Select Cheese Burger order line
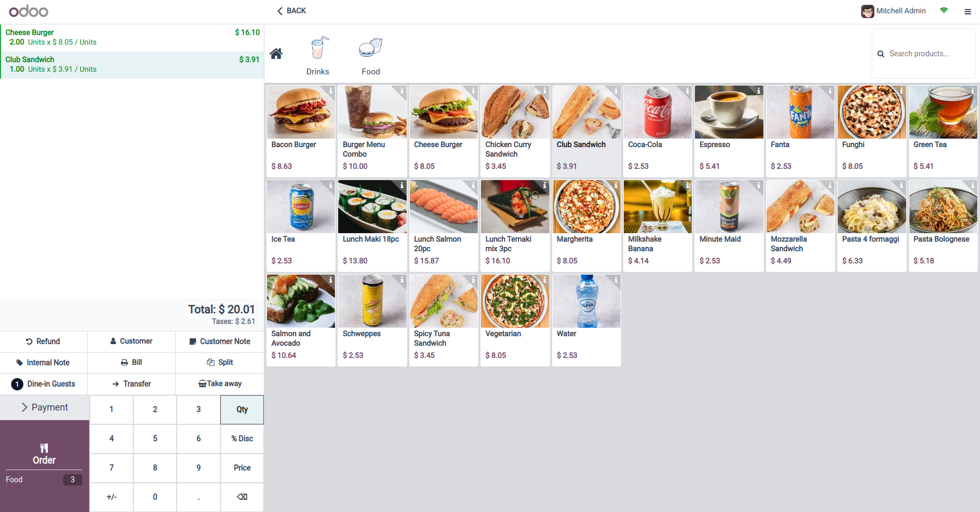980x512 pixels. [132, 38]
